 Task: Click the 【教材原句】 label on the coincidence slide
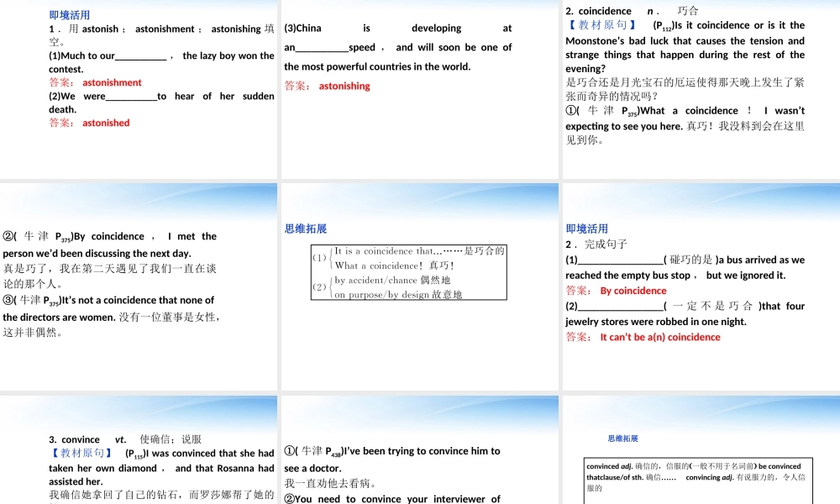[601, 25]
